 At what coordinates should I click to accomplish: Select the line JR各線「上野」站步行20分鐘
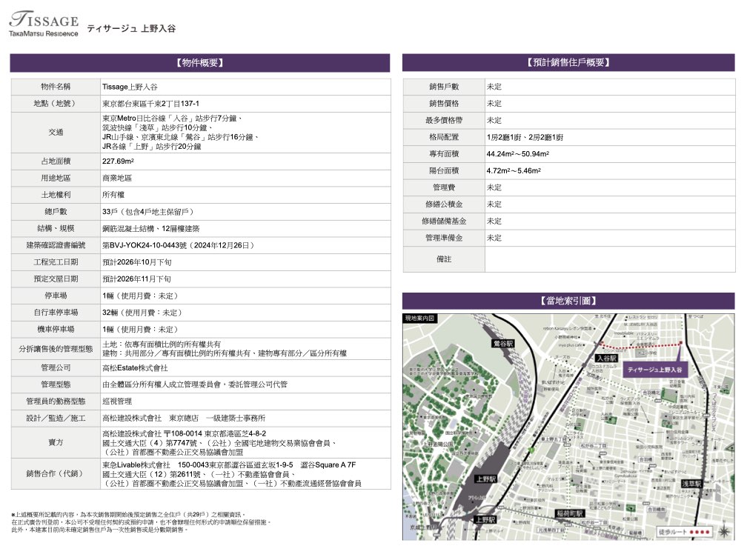click(x=151, y=146)
